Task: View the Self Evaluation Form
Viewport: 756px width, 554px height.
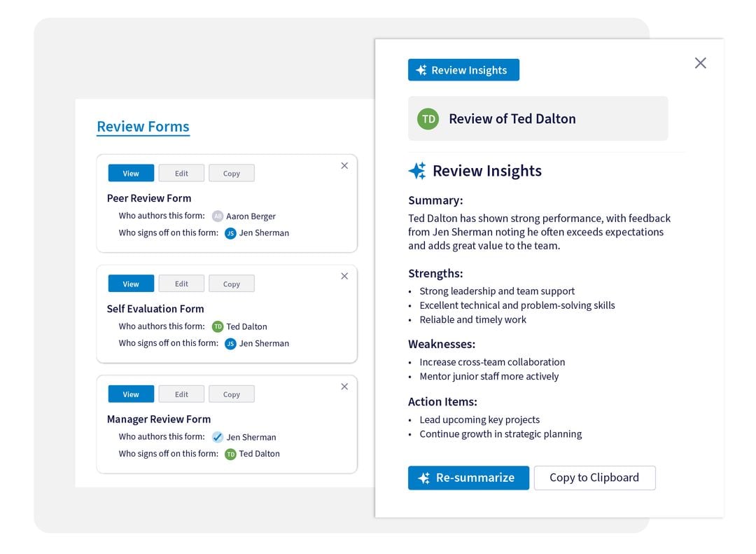Action: (x=131, y=284)
